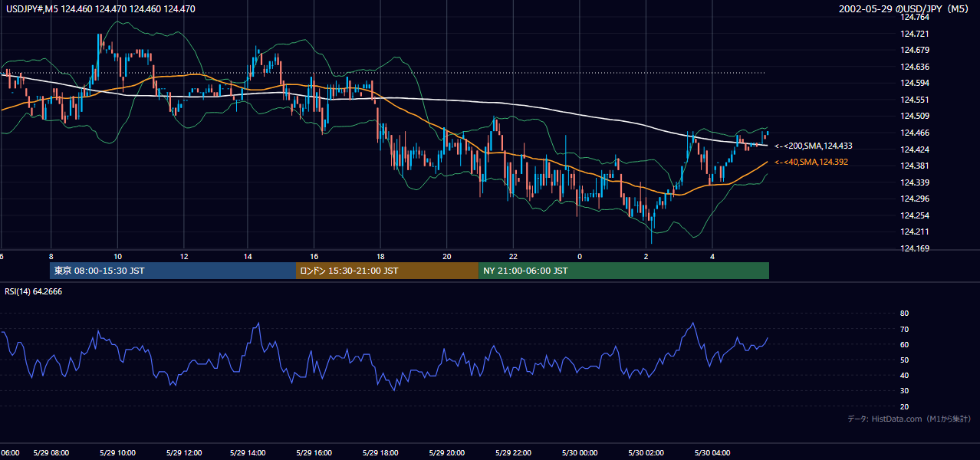Click price axis value 124.721

(914, 34)
